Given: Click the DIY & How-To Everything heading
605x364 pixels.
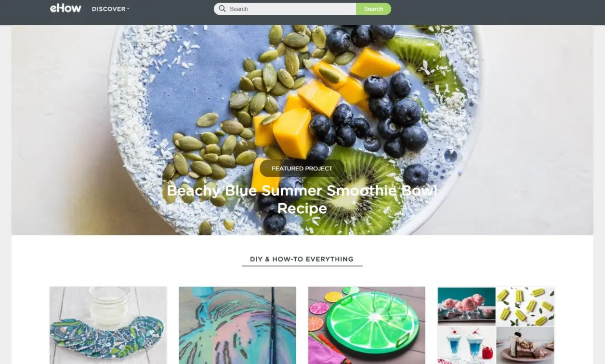Looking at the screenshot, I should [302, 259].
